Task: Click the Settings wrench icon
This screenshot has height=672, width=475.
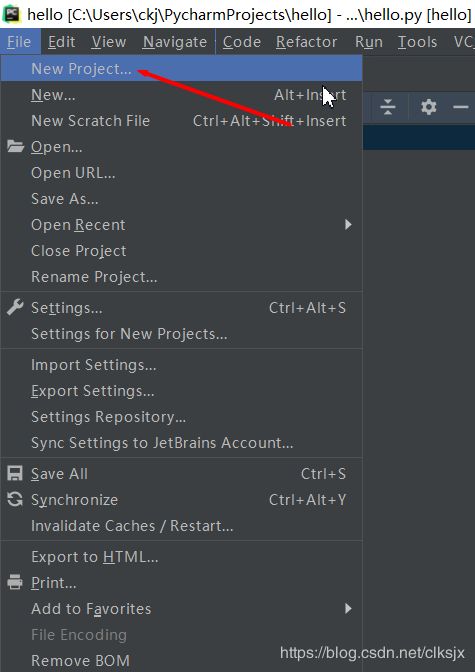Action: tap(15, 307)
